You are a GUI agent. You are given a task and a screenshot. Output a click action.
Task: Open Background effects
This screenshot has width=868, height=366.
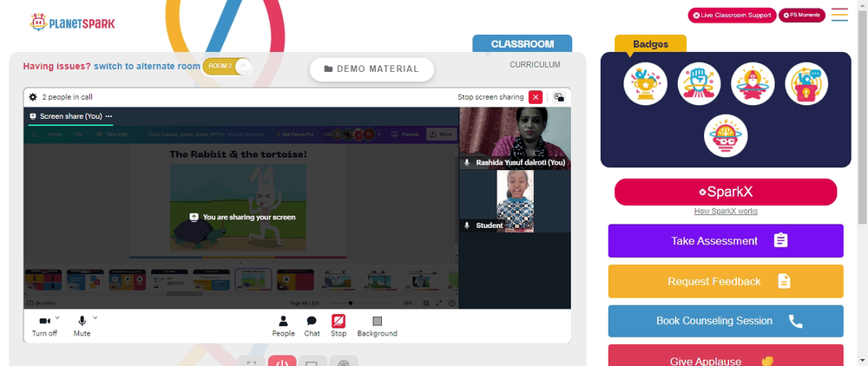[x=377, y=326]
